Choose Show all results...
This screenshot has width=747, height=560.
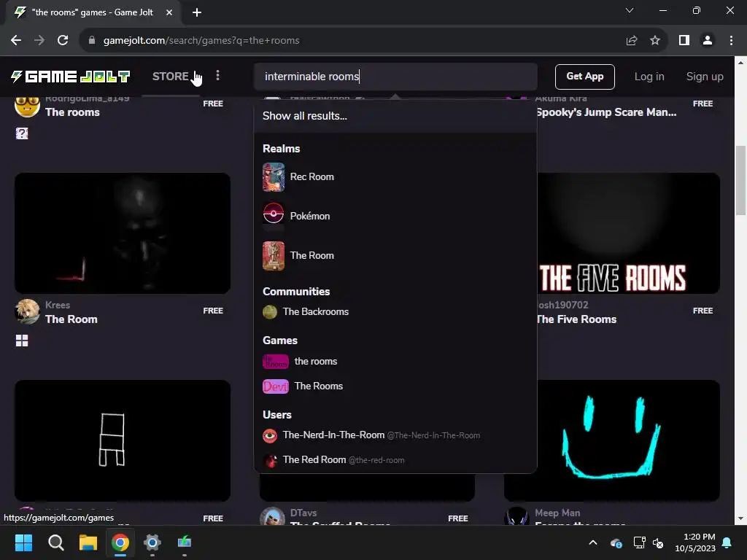pyautogui.click(x=304, y=116)
